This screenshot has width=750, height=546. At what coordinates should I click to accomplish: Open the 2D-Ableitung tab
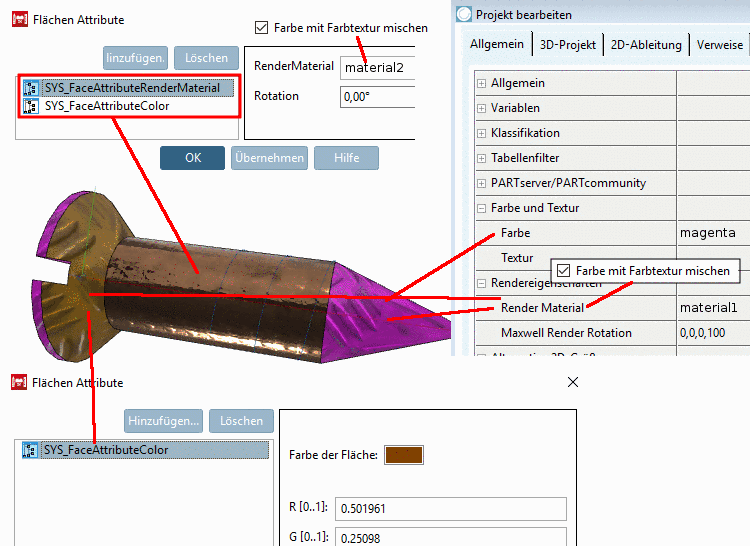point(646,45)
